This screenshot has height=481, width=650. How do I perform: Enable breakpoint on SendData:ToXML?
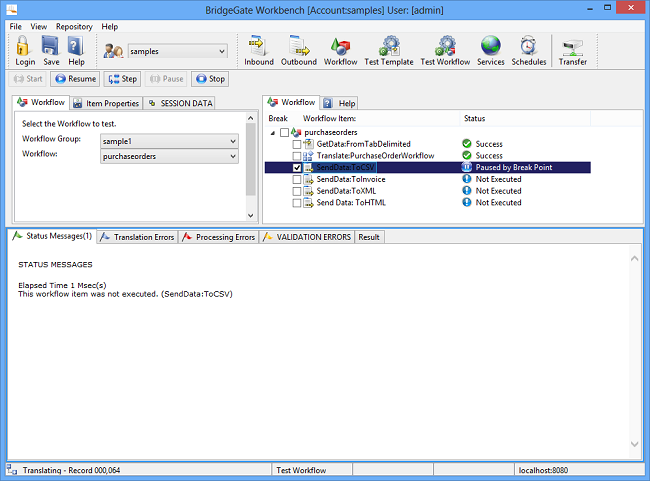pyautogui.click(x=296, y=191)
